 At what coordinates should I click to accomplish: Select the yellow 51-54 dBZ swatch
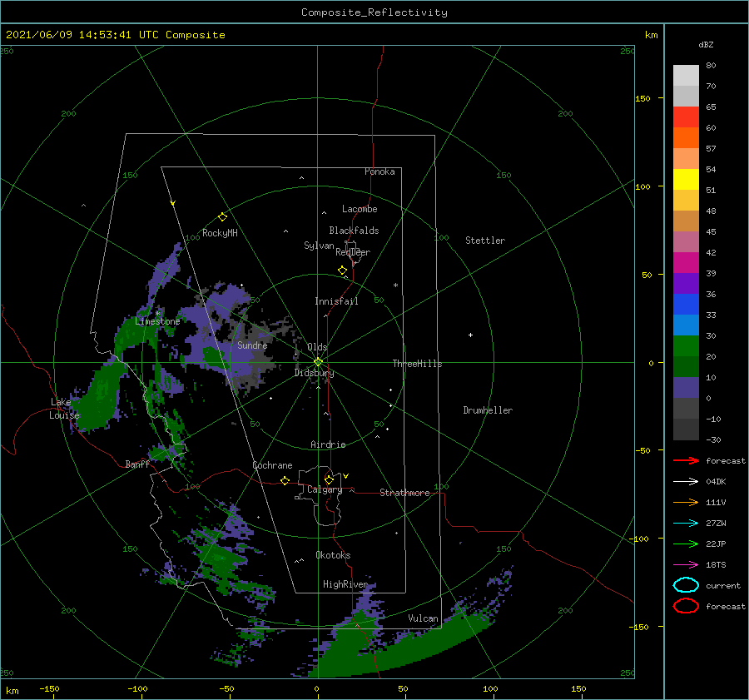coord(686,180)
